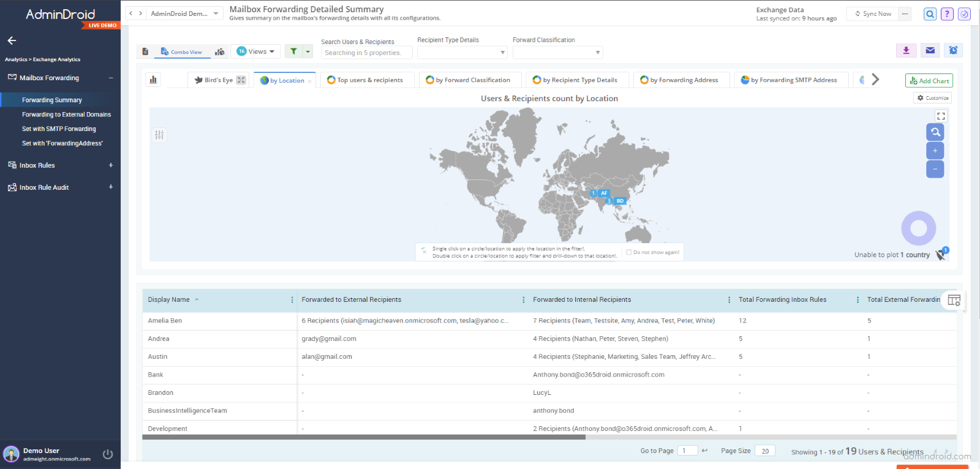Open the search magnifier icon in header

click(x=930, y=14)
